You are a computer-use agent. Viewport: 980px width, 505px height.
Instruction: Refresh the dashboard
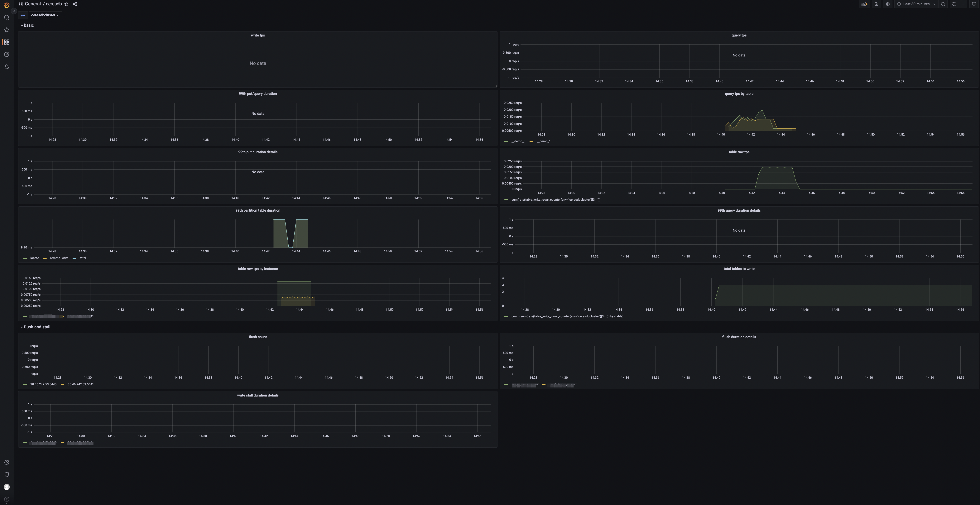[x=954, y=4]
